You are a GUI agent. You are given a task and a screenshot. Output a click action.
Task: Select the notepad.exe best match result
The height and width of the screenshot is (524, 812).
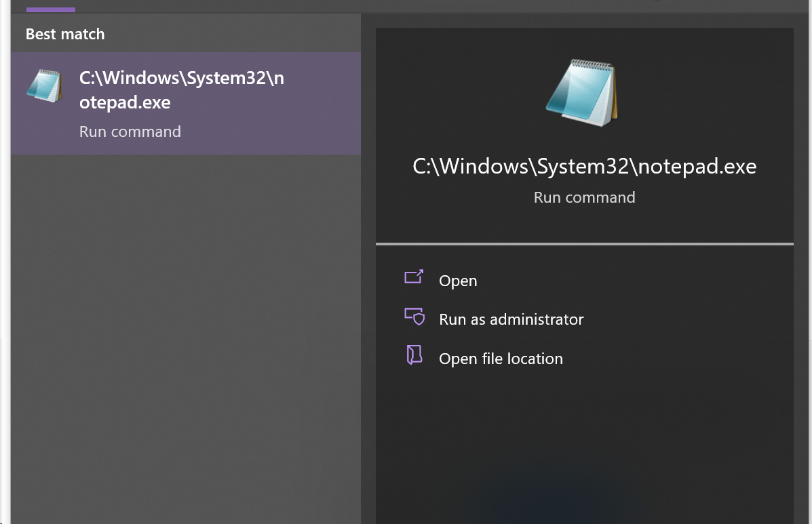[185, 103]
